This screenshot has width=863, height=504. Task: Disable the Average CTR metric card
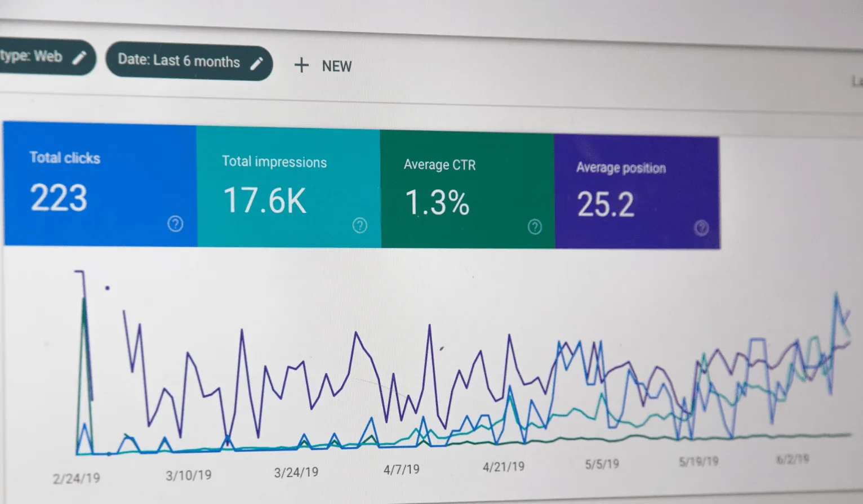coord(466,190)
